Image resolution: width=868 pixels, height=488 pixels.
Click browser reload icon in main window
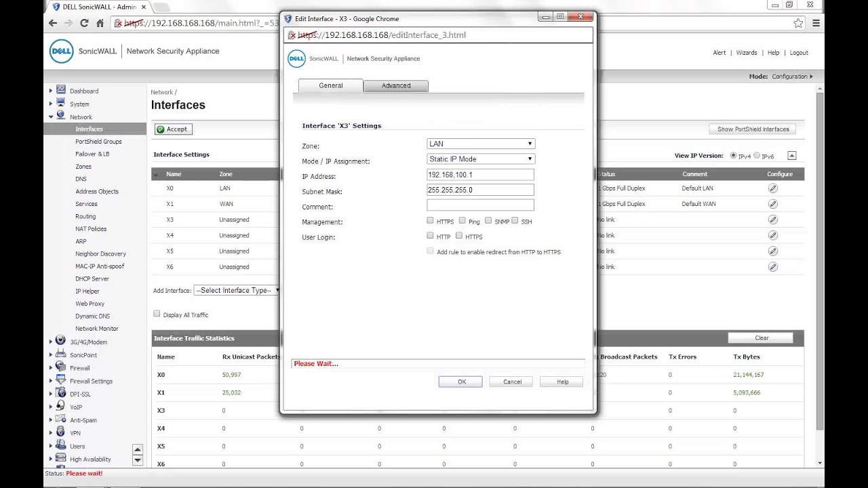click(84, 23)
